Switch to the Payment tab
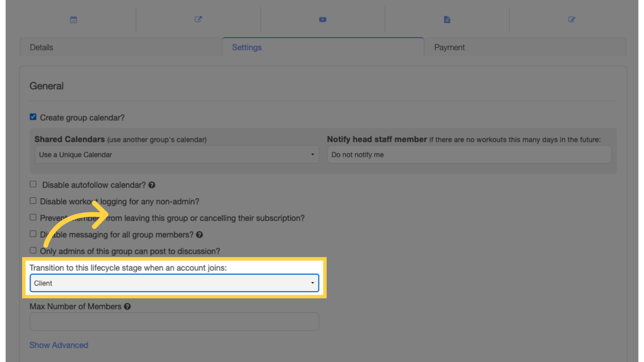The image size is (644, 362). (449, 47)
